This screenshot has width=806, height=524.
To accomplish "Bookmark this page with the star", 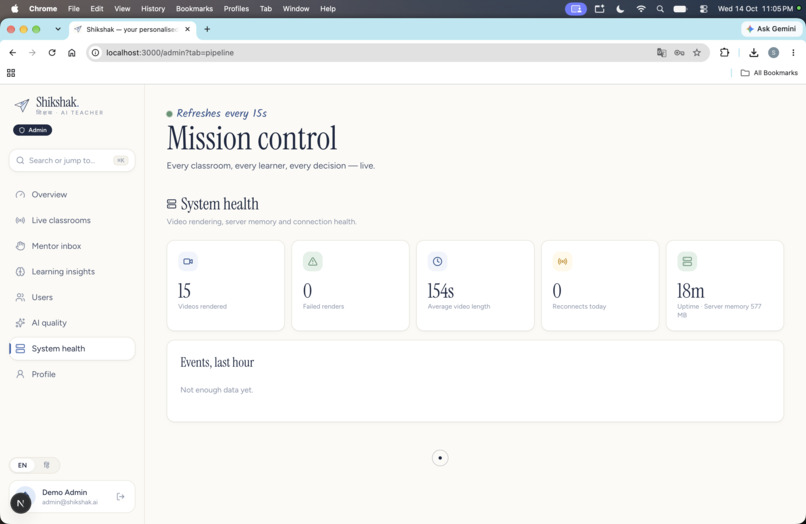I will click(x=697, y=52).
